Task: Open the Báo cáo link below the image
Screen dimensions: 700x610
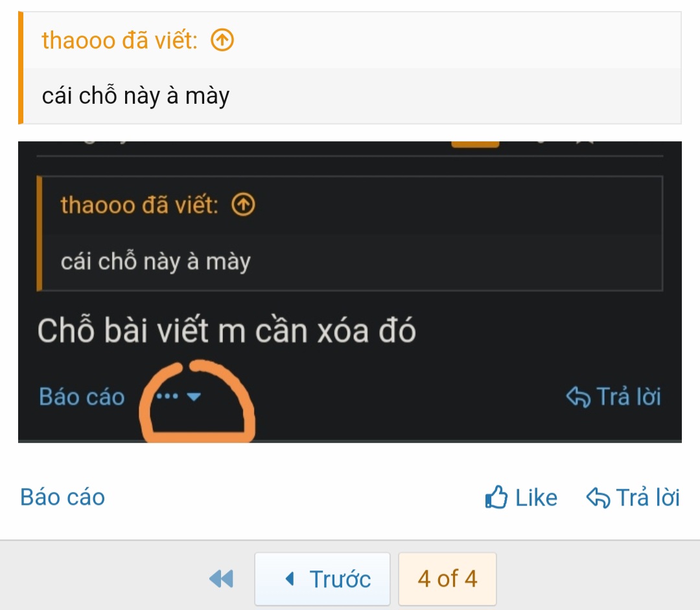Action: point(62,497)
